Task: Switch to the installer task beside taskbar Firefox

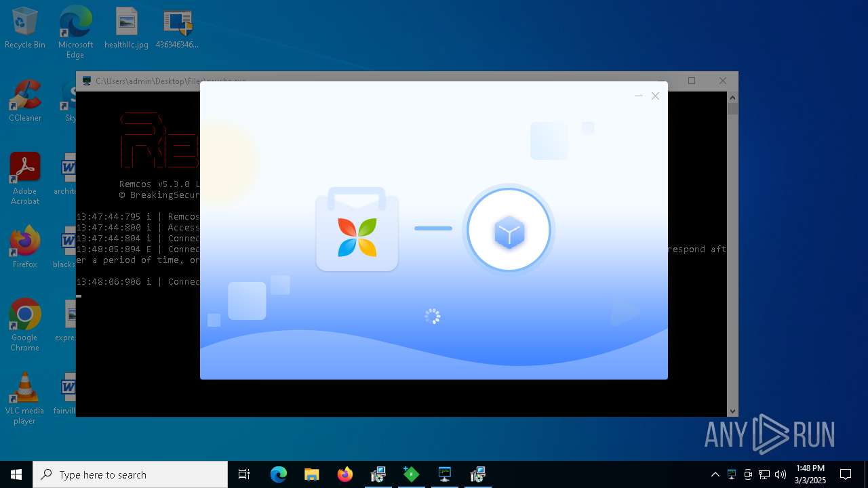Action: (x=378, y=474)
